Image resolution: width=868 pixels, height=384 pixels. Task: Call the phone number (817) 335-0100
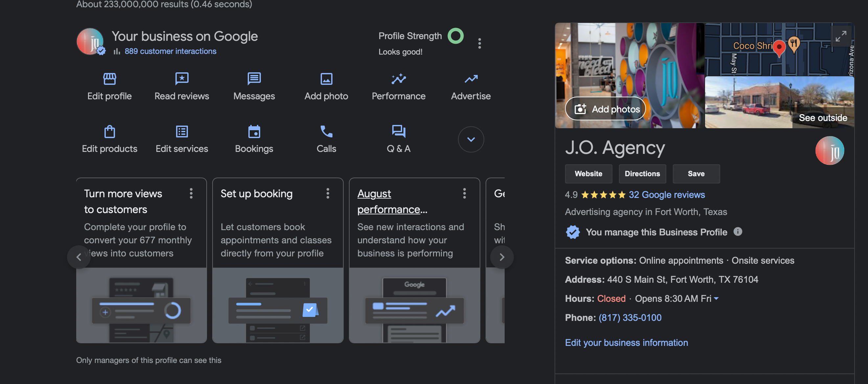(x=630, y=318)
